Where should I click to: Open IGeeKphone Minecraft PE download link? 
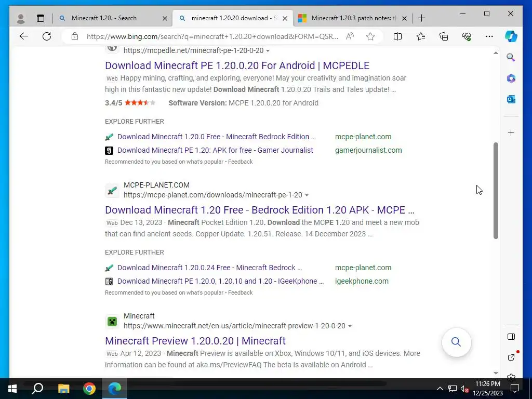tap(220, 281)
